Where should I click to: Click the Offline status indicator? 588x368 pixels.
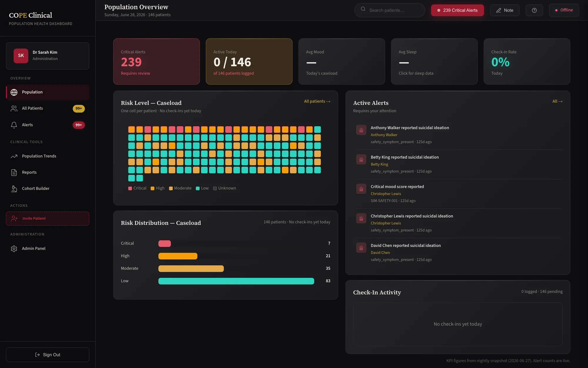[564, 10]
